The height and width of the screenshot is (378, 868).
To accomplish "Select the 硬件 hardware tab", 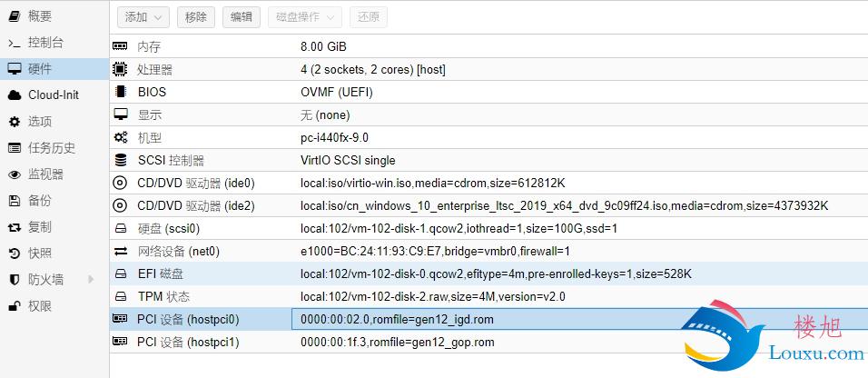I will click(54, 69).
